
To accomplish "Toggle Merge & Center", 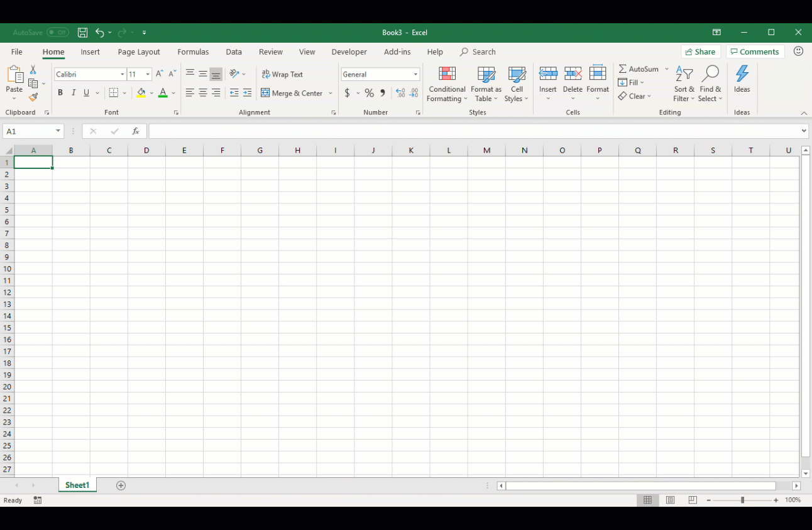I will click(292, 93).
